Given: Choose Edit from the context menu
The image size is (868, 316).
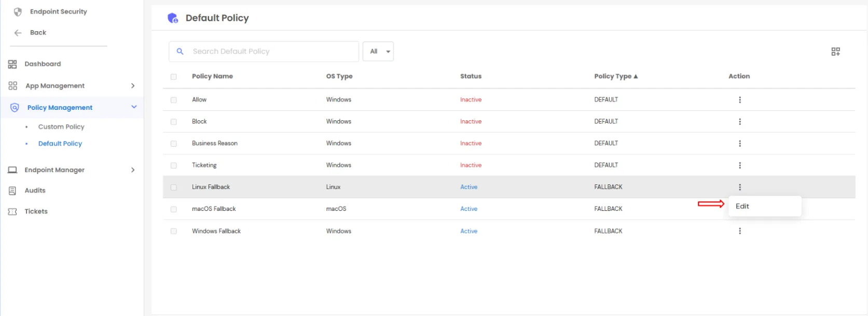Looking at the screenshot, I should pyautogui.click(x=742, y=206).
